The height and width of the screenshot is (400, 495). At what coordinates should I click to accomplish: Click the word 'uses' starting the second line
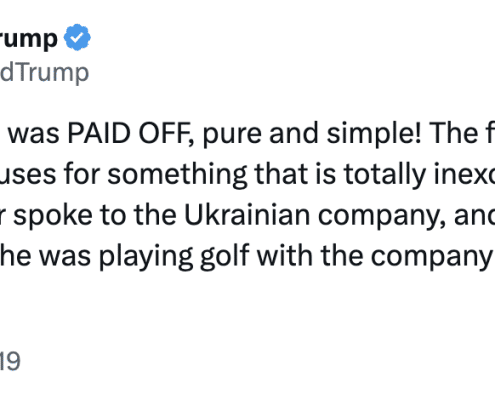click(28, 175)
